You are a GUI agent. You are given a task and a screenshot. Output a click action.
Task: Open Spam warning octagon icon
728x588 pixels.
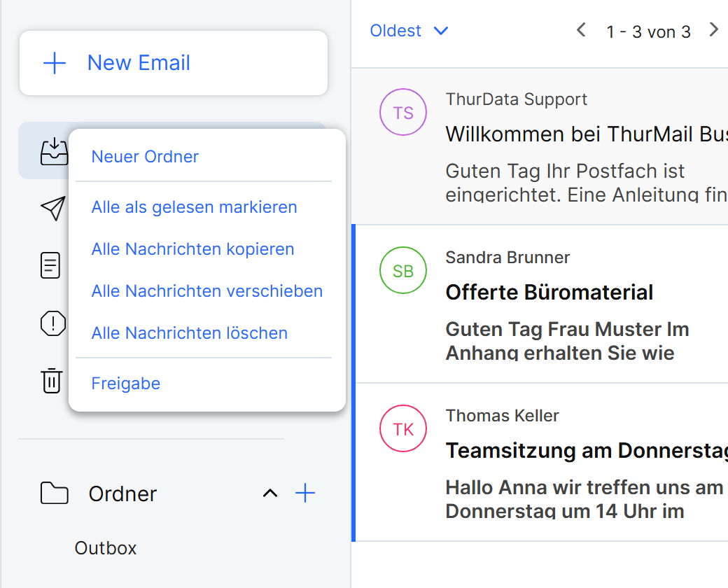point(53,323)
